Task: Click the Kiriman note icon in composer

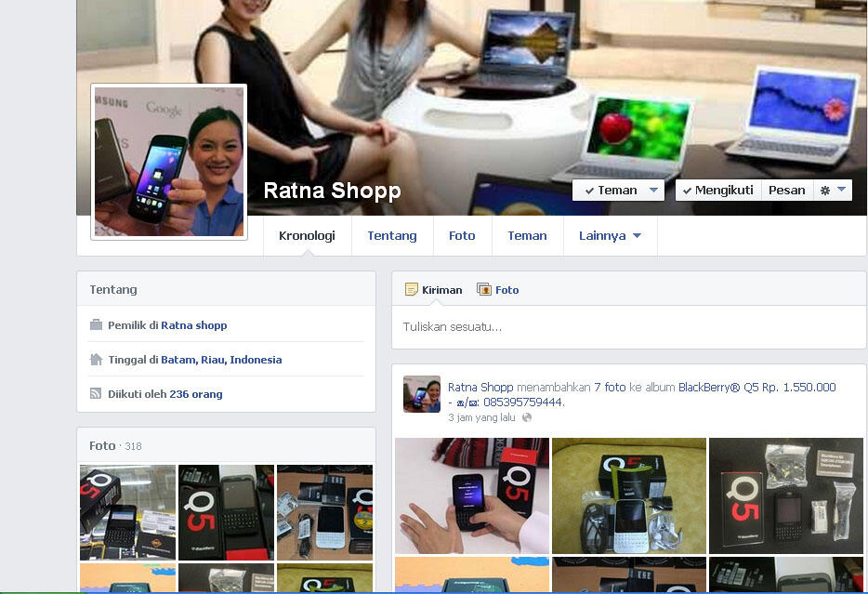Action: [x=412, y=289]
